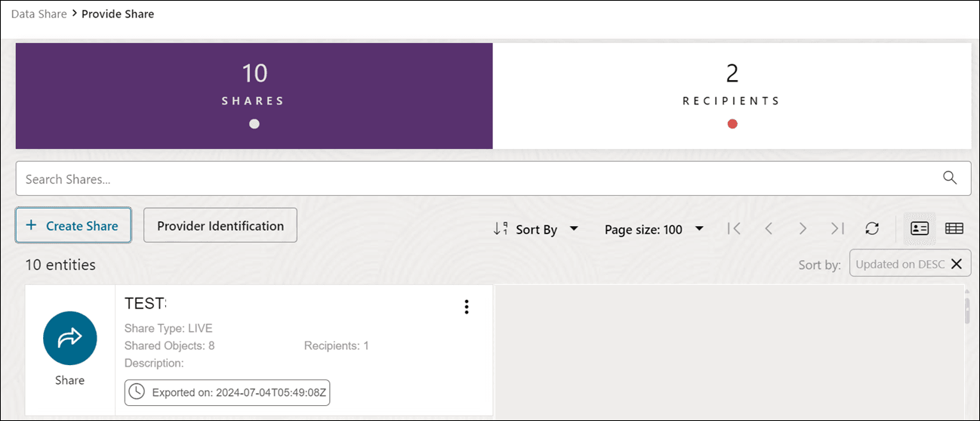This screenshot has width=980, height=421.
Task: Go to next page arrow
Action: (803, 229)
